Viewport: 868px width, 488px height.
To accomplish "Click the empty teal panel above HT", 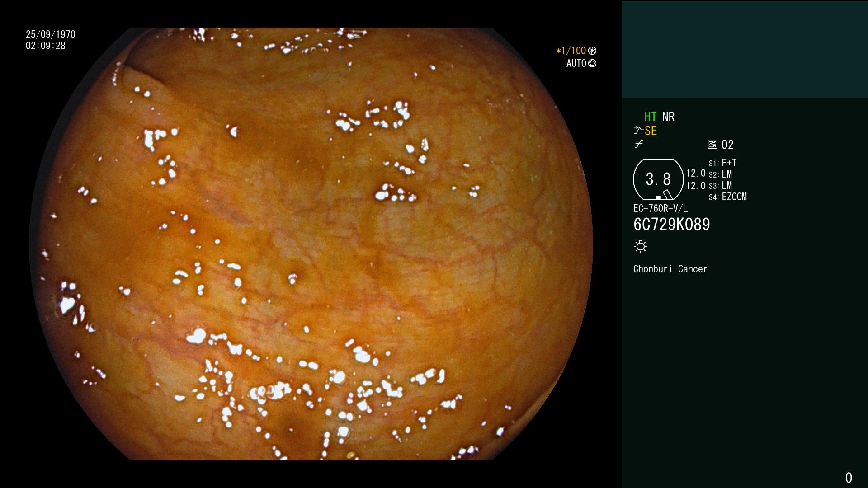I will [745, 49].
